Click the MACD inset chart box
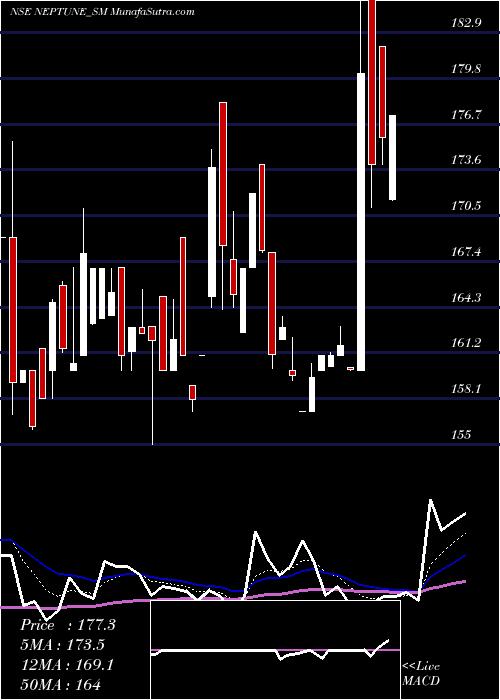Image resolution: width=500 pixels, height=700 pixels. 275,650
